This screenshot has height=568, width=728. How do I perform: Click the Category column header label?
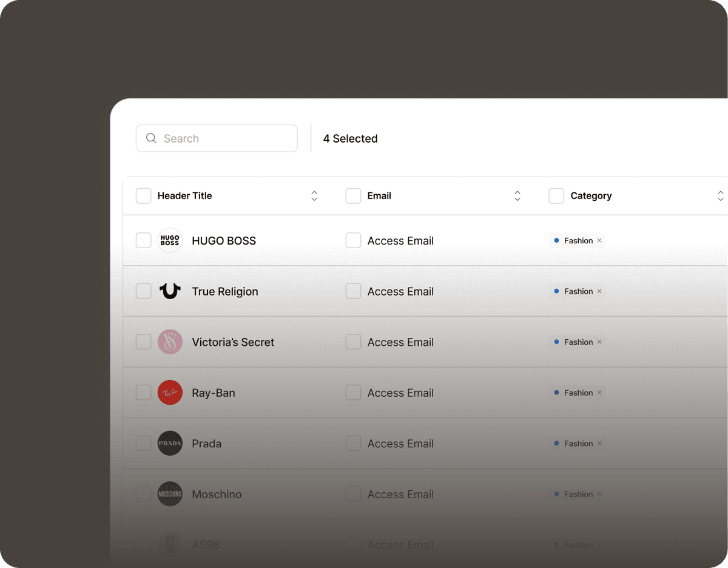pyautogui.click(x=591, y=196)
